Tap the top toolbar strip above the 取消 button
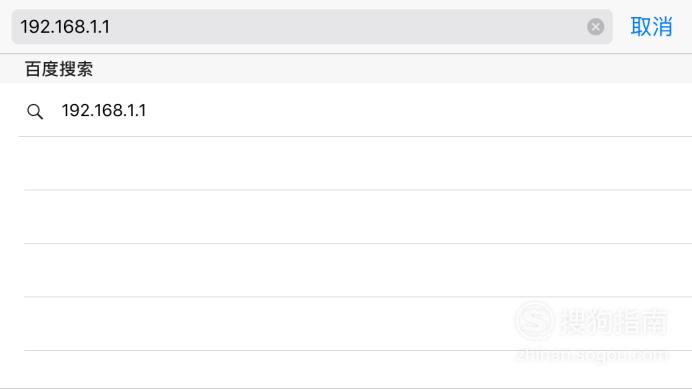Viewport: 692px width, 389px height. coord(651,6)
